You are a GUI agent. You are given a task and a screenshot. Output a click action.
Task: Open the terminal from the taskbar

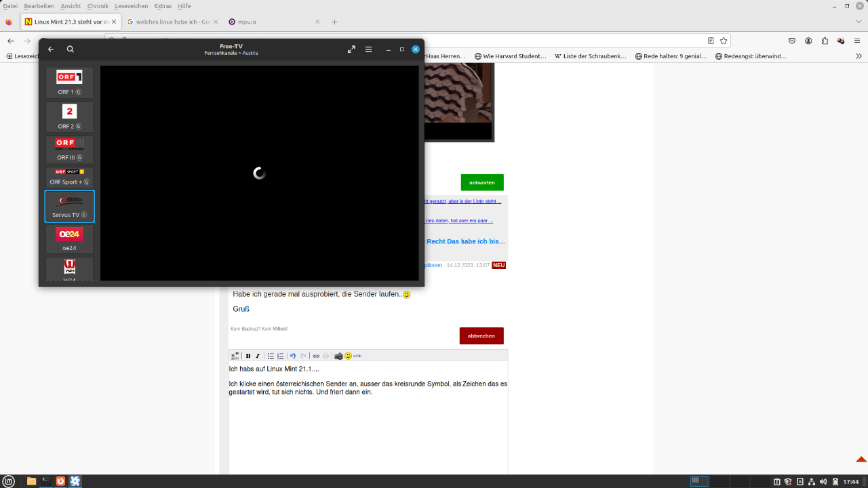coord(46,481)
